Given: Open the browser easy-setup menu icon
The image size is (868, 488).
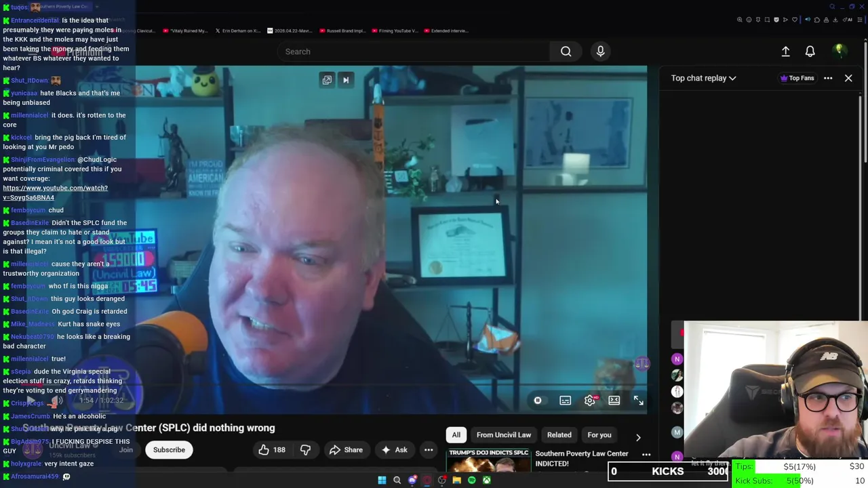Looking at the screenshot, I should (860, 20).
